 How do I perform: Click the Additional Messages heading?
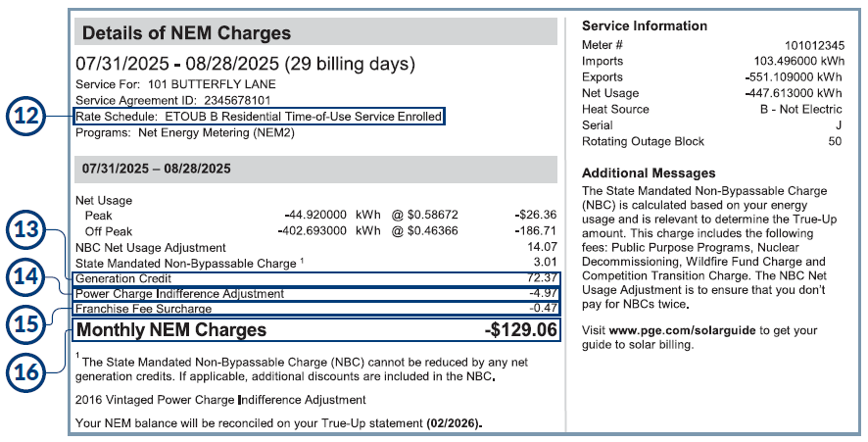click(647, 172)
